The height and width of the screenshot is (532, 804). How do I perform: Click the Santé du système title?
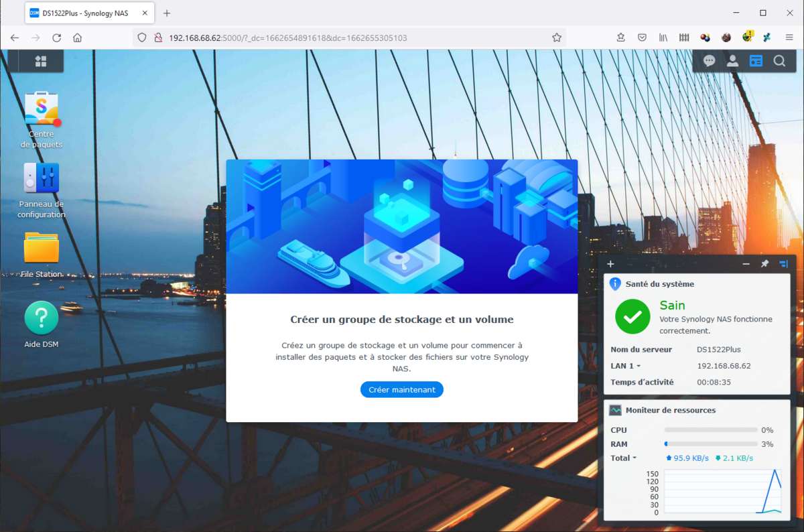[660, 284]
